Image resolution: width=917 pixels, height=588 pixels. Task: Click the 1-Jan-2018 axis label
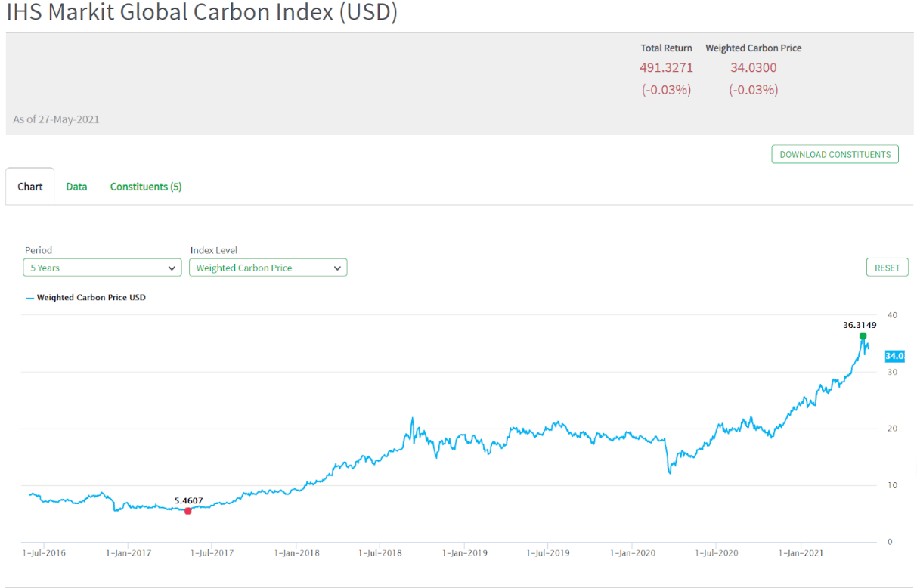point(296,552)
